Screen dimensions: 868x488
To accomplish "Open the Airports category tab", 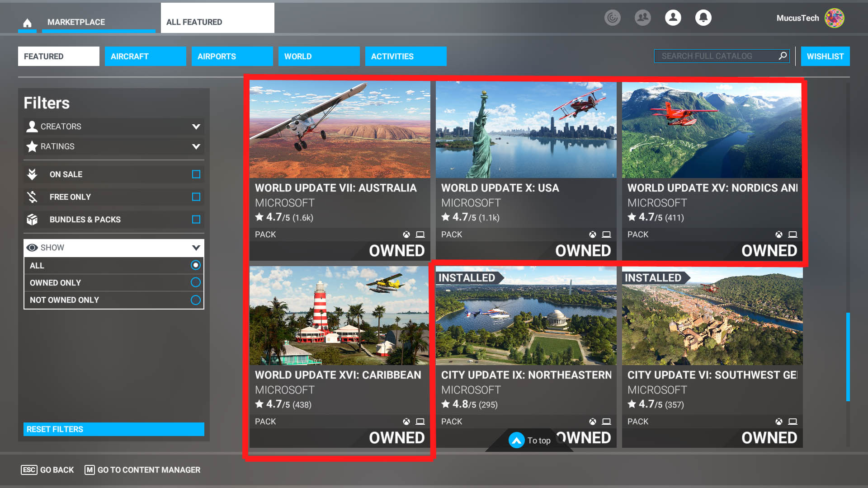I will pyautogui.click(x=232, y=56).
